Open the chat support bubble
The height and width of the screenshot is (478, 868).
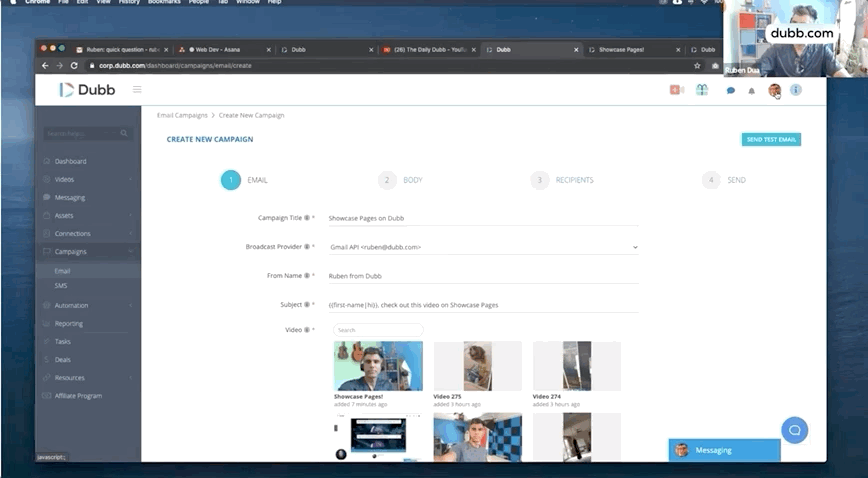point(794,430)
